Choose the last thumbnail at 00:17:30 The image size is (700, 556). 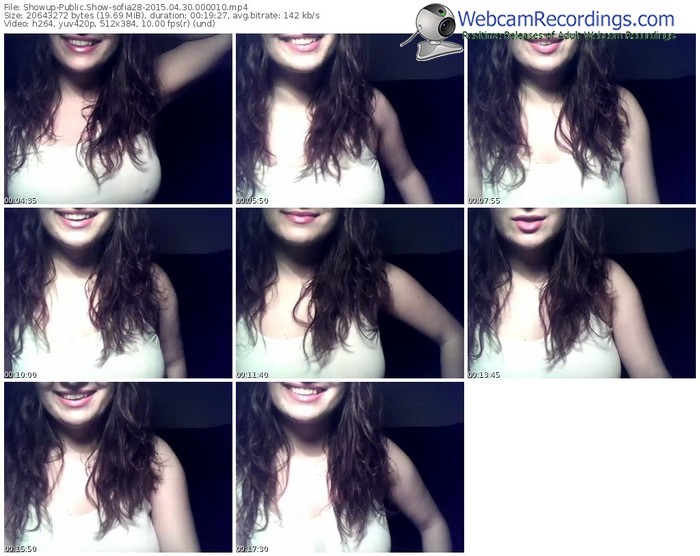pos(349,467)
